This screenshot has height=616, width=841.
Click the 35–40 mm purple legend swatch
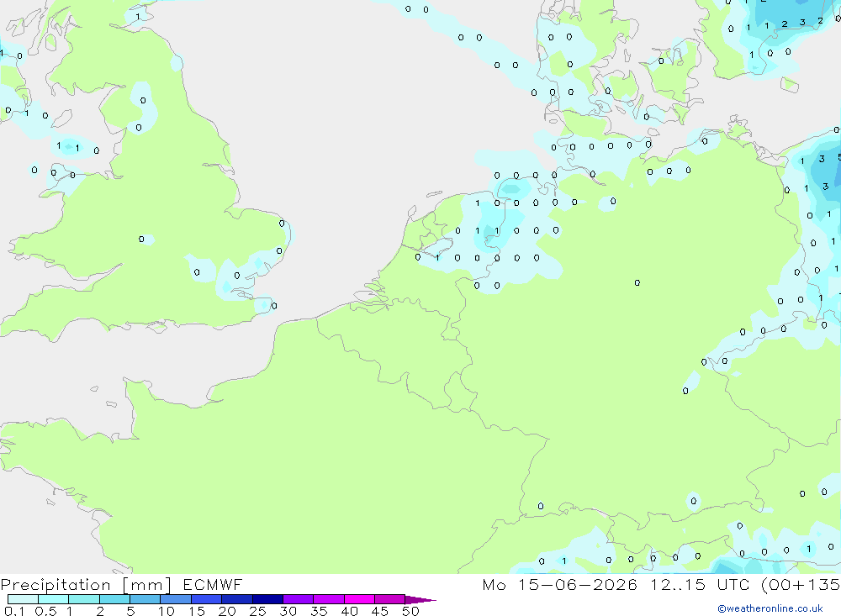pos(329,599)
